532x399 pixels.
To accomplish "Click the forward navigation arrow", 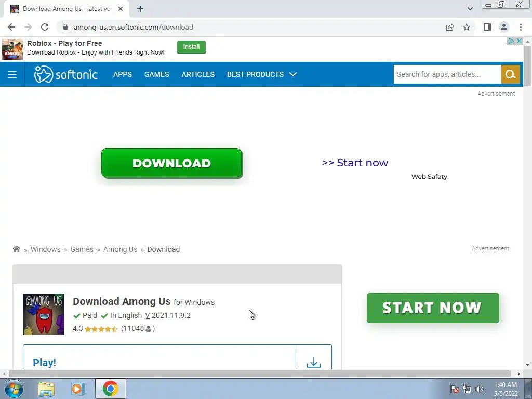I will [28, 27].
